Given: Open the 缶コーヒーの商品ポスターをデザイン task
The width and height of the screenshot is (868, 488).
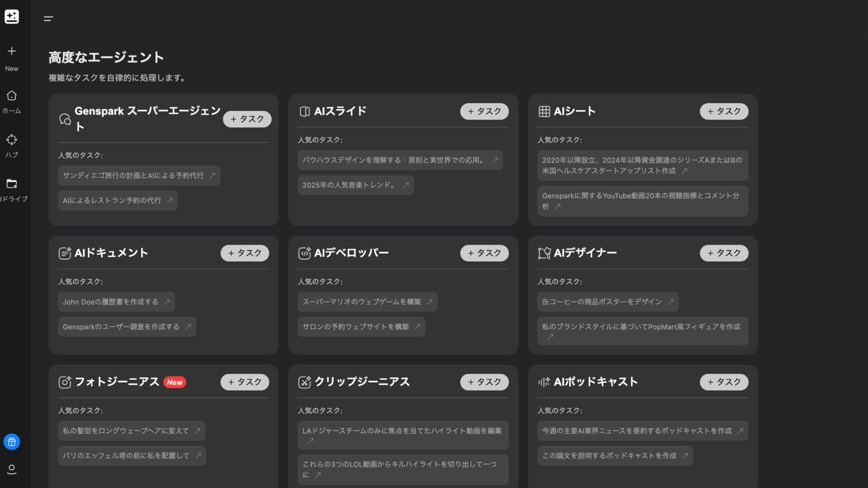Looking at the screenshot, I should (607, 302).
